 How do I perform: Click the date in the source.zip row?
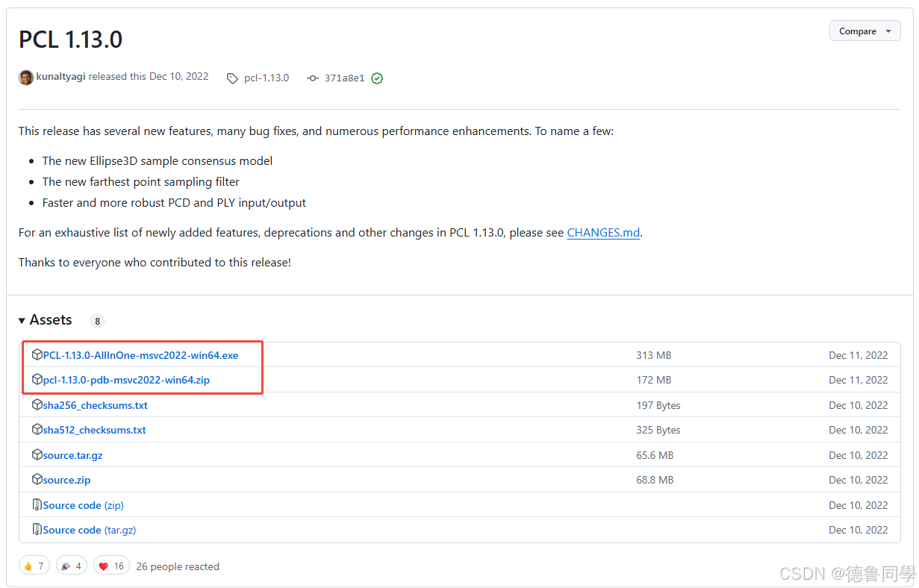(859, 480)
